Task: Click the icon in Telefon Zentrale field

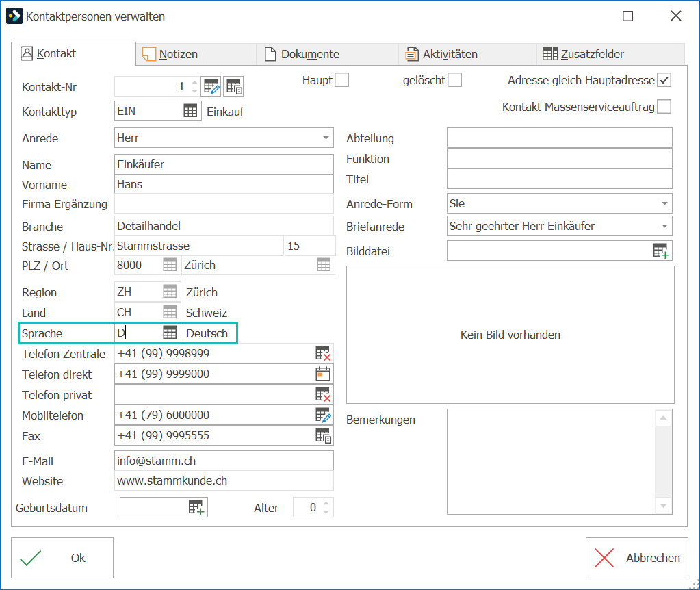Action: [x=323, y=353]
